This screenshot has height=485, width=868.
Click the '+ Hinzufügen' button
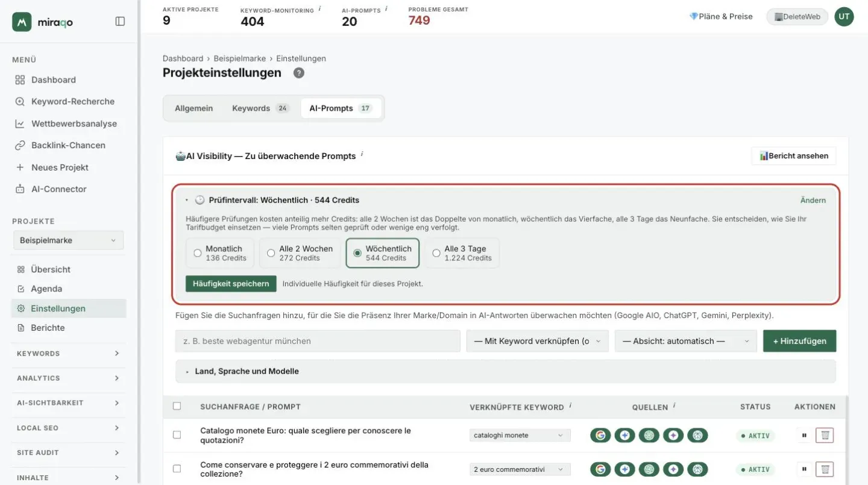tap(799, 341)
